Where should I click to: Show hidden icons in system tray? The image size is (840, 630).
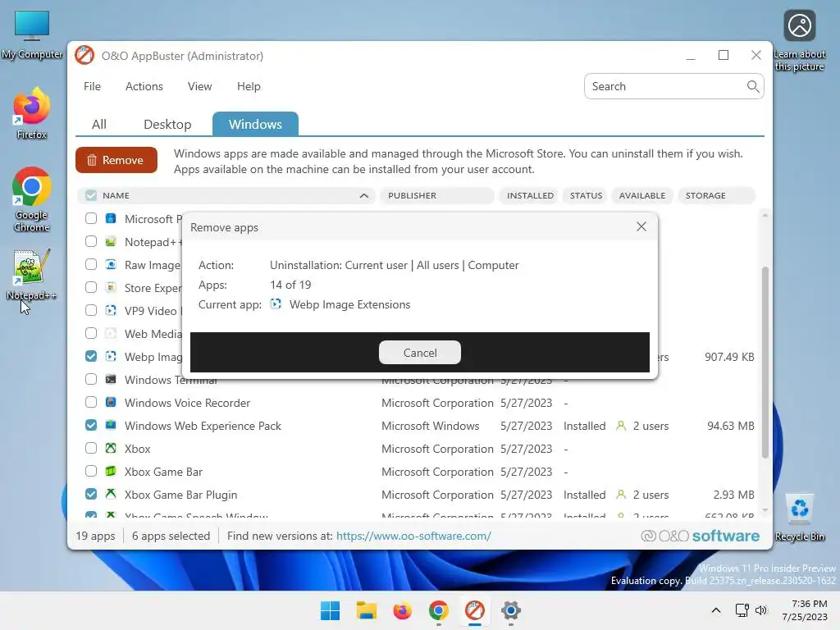(715, 610)
